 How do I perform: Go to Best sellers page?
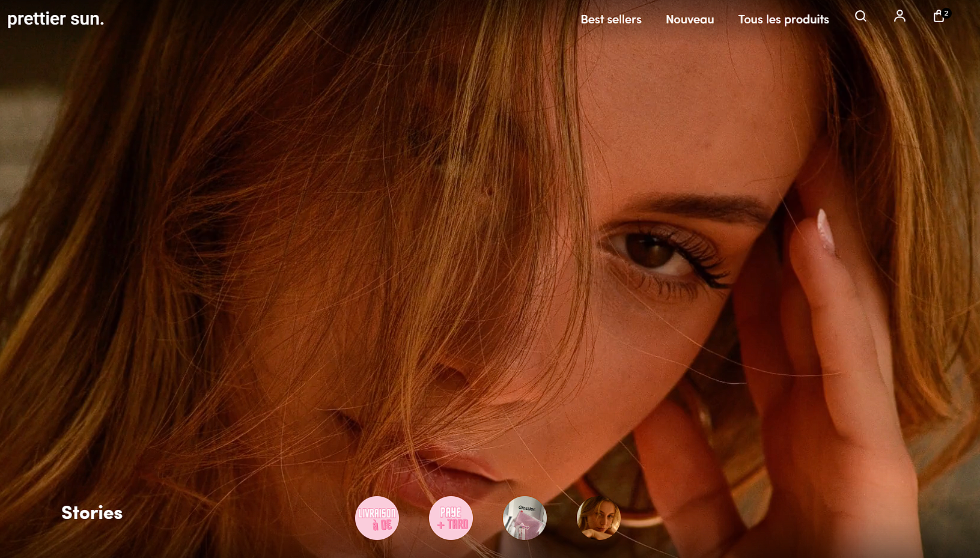click(x=610, y=19)
